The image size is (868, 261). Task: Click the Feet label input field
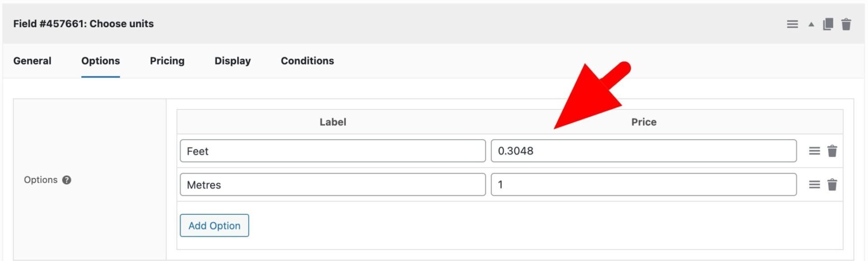332,151
